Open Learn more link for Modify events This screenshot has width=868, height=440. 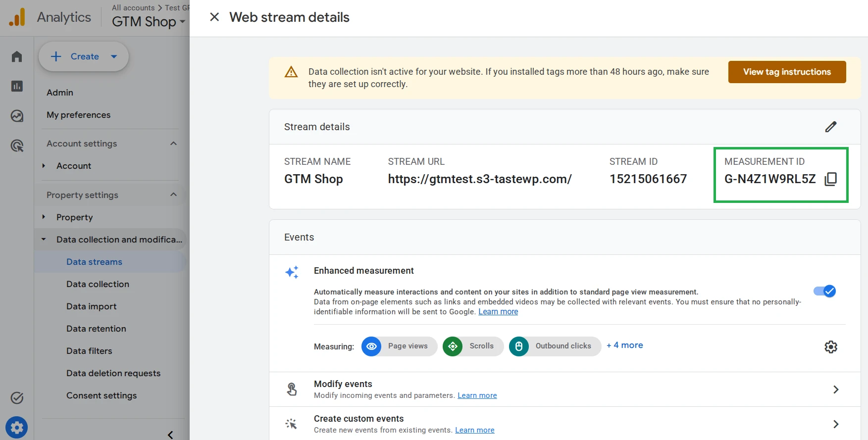[x=477, y=395]
